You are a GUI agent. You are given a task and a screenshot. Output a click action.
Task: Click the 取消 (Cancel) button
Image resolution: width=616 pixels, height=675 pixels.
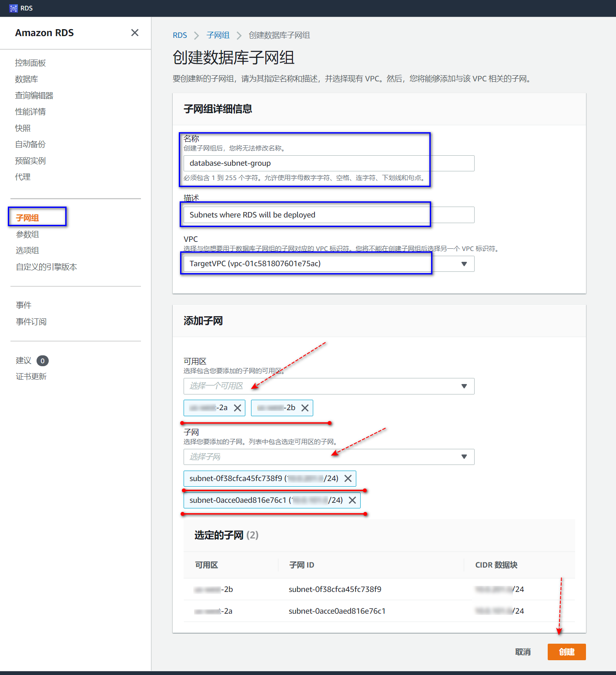523,652
